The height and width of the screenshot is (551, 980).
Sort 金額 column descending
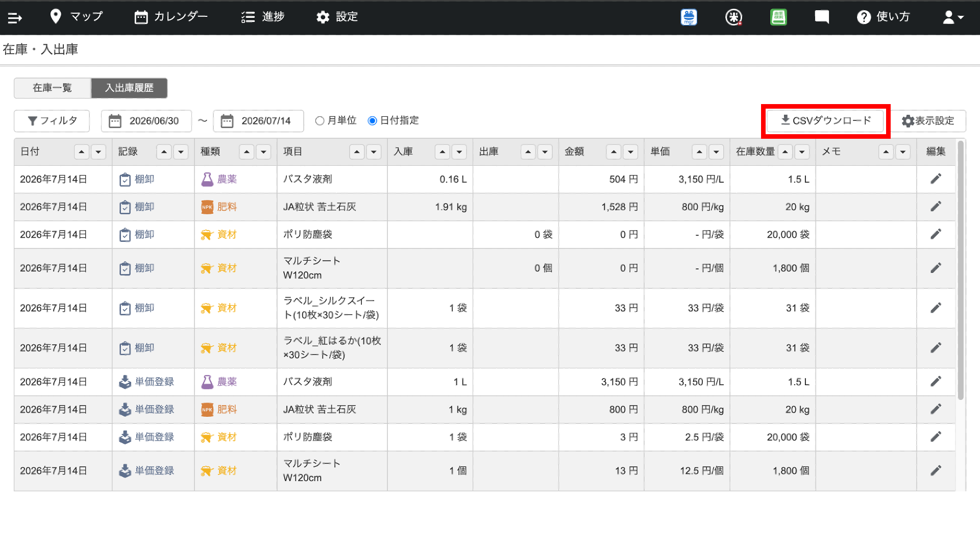(x=631, y=152)
